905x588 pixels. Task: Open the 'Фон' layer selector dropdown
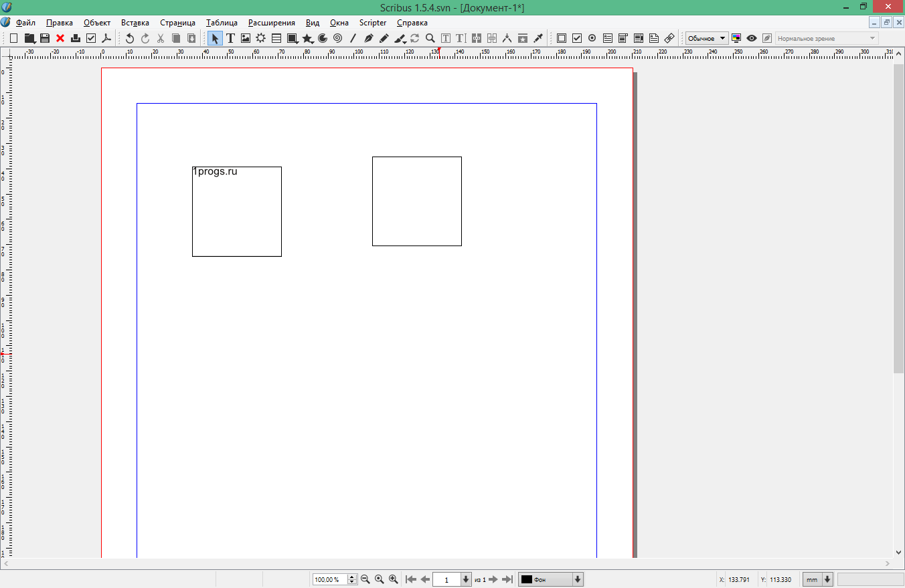point(551,579)
